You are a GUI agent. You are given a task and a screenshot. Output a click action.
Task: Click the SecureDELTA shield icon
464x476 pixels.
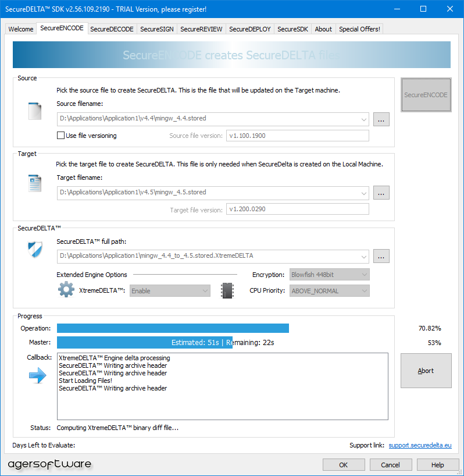(x=35, y=250)
